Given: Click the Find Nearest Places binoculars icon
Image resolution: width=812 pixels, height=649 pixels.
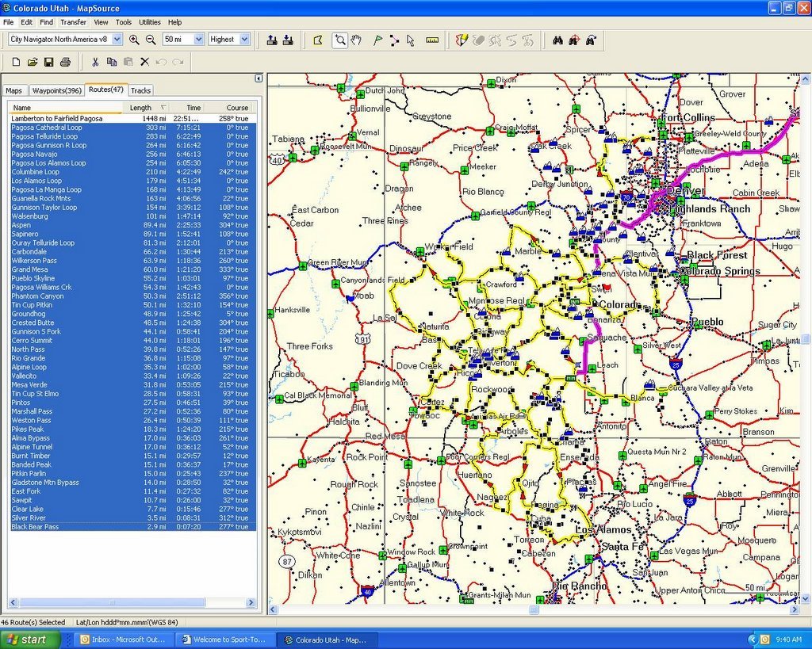Looking at the screenshot, I should tap(574, 40).
